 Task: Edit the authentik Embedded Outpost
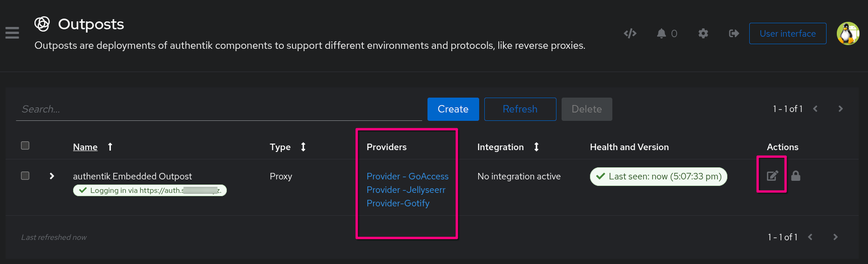[x=772, y=176]
